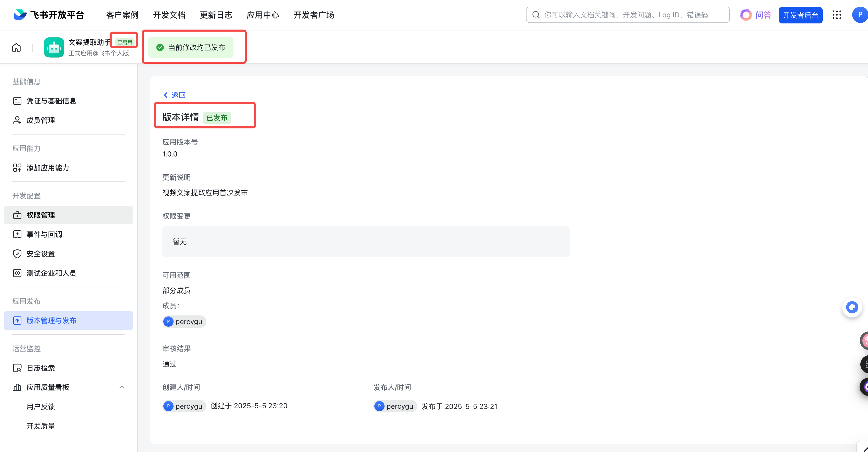
Task: Open 客户案例 in the top navigation
Action: [122, 15]
